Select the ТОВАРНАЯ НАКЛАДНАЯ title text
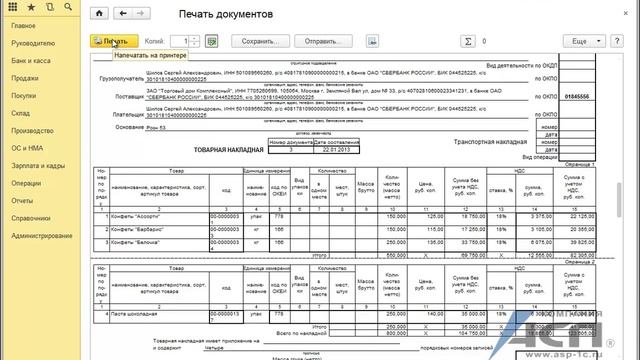 click(x=228, y=150)
